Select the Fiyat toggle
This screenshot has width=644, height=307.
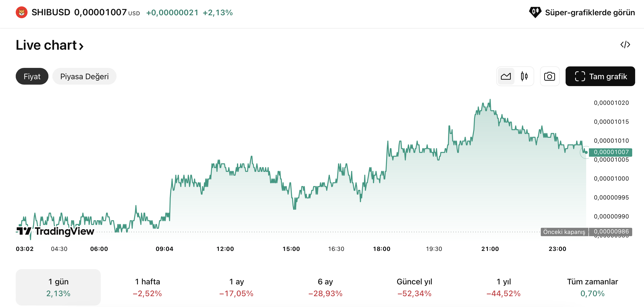click(32, 76)
